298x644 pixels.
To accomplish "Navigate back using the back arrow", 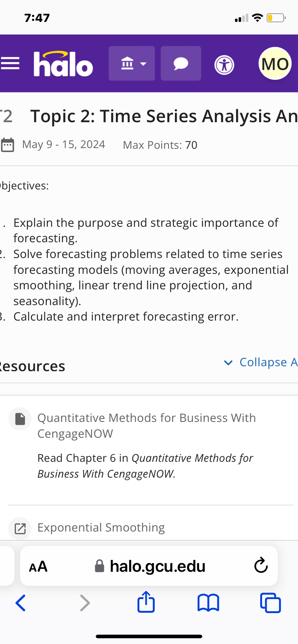I will pyautogui.click(x=20, y=603).
